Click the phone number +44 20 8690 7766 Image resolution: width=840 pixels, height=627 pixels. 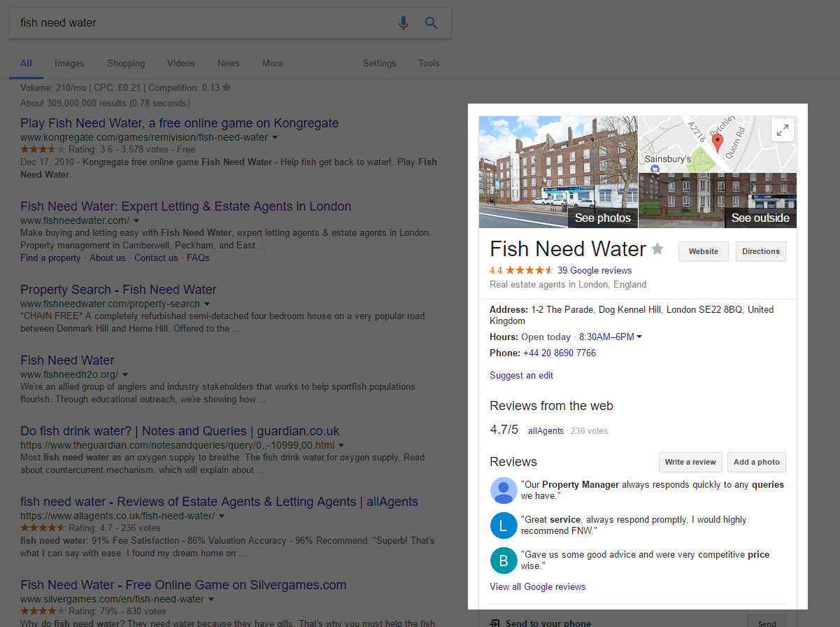coord(560,353)
